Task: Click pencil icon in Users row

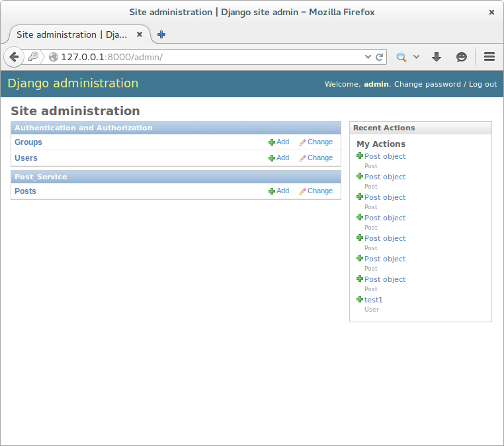Action: pyautogui.click(x=302, y=158)
